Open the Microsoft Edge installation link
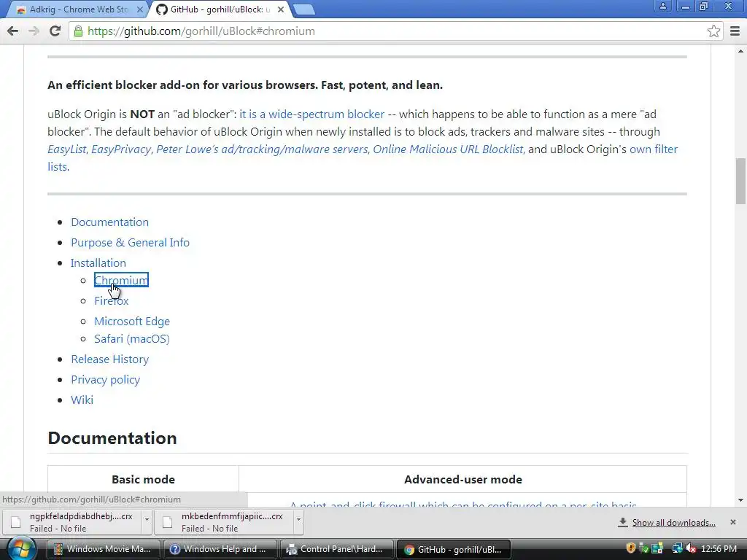747x560 pixels. point(132,322)
